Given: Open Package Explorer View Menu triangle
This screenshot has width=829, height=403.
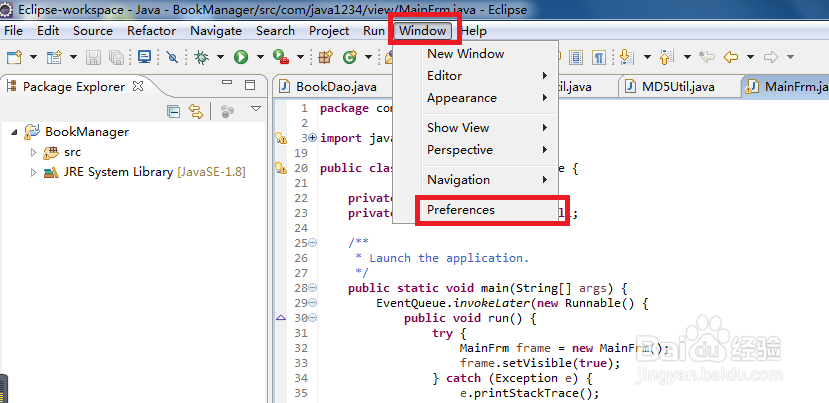Looking at the screenshot, I should click(256, 109).
